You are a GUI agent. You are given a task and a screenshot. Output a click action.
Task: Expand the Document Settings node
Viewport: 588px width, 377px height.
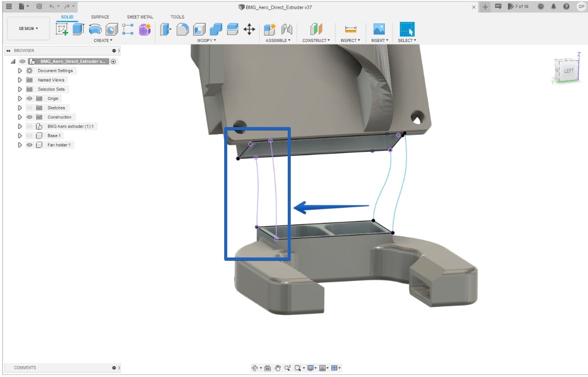(20, 71)
